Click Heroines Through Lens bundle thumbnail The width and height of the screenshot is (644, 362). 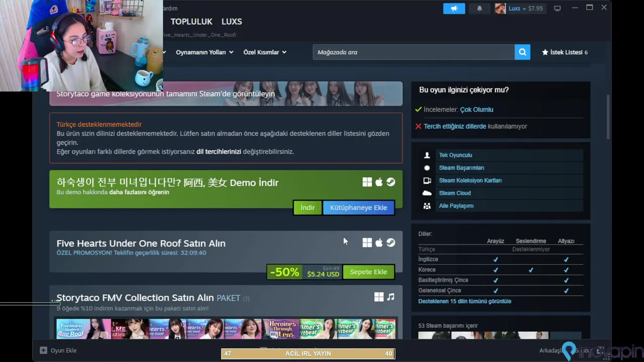tap(281, 329)
